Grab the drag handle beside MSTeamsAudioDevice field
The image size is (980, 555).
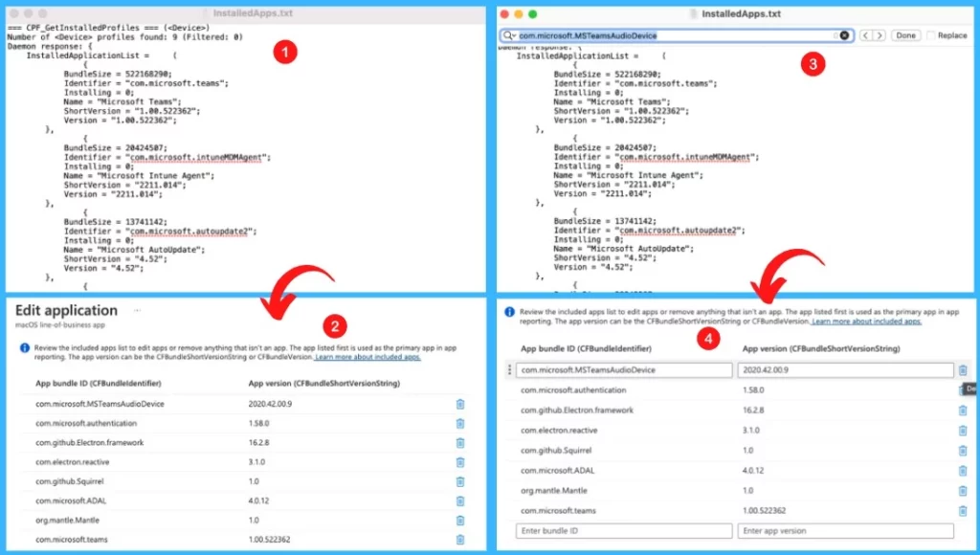point(509,370)
